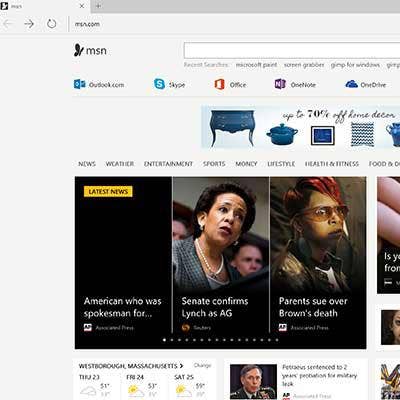Click the cloudy icon for THU 23
Screen dimensions: 400x400
tap(88, 390)
